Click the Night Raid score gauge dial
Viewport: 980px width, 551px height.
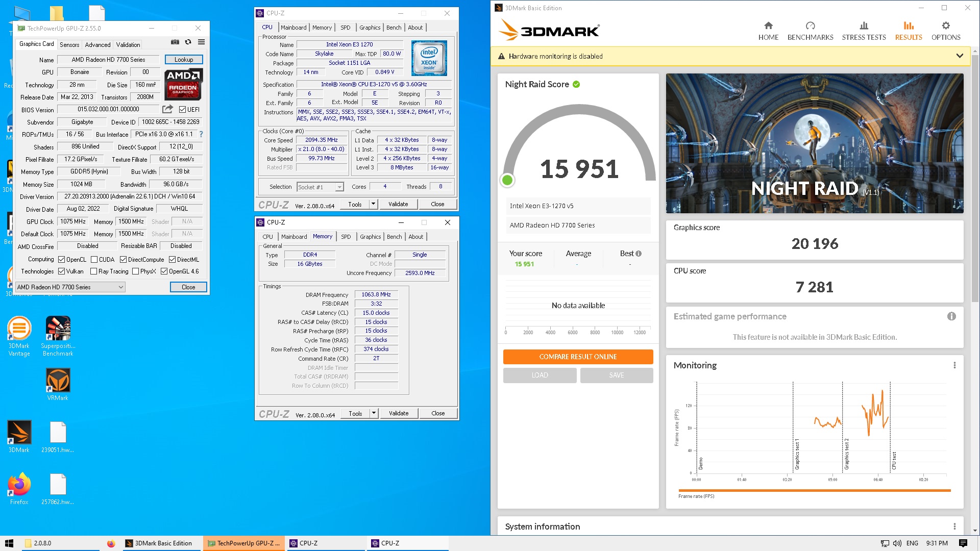579,146
